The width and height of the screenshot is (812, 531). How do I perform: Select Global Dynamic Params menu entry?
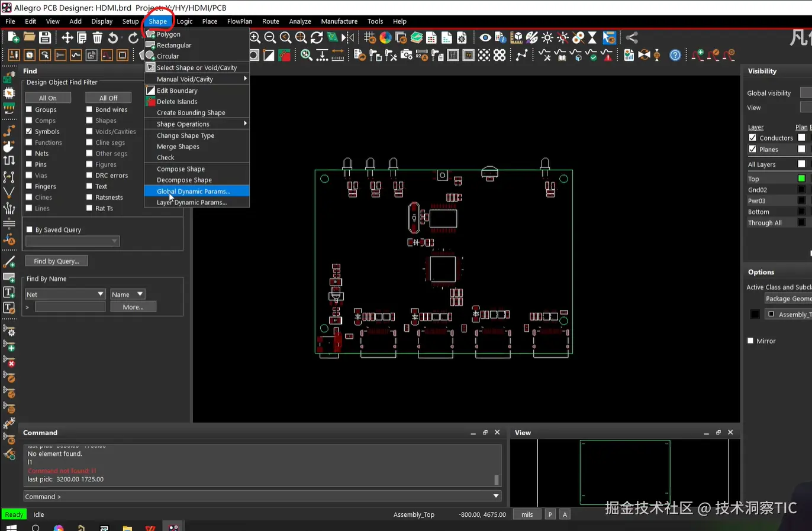194,192
